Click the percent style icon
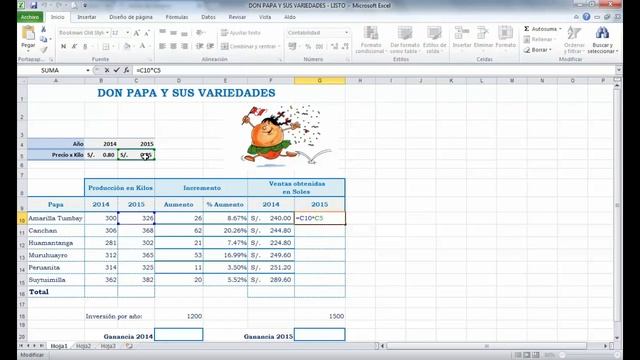640x360 pixels. pos(308,47)
